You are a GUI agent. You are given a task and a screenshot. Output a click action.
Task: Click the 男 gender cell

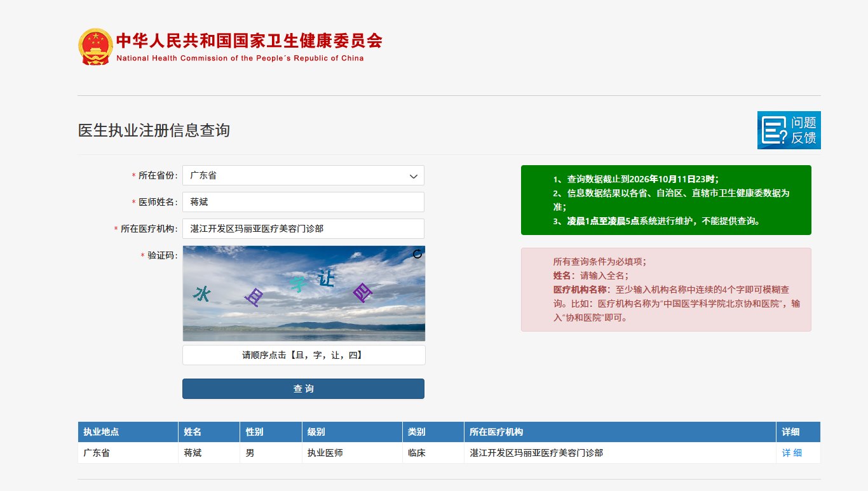coord(271,453)
